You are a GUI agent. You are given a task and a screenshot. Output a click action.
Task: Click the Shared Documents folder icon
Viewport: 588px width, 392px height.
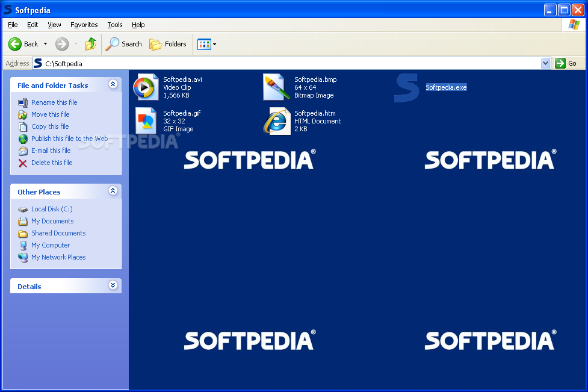(x=23, y=233)
